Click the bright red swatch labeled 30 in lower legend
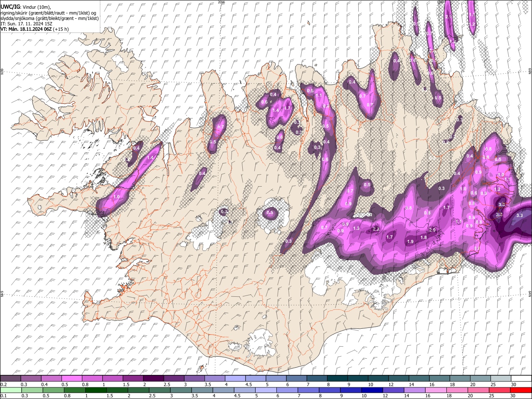532x399 pixels. coord(521,390)
